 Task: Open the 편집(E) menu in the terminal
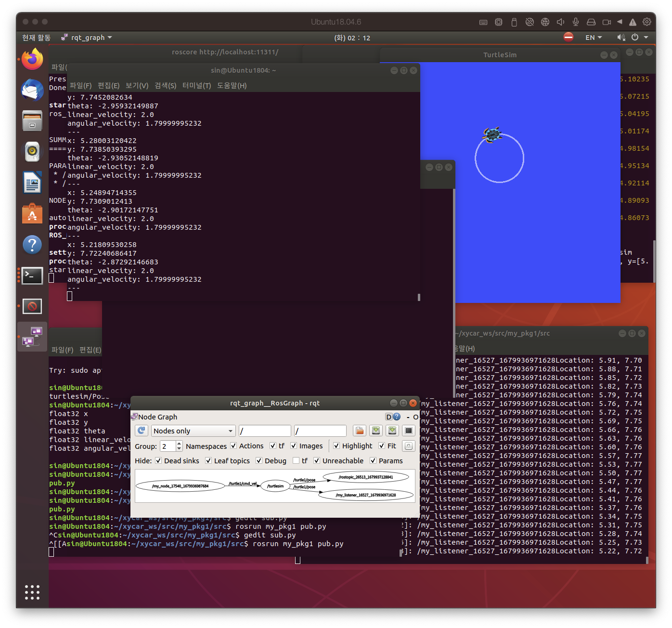[108, 86]
